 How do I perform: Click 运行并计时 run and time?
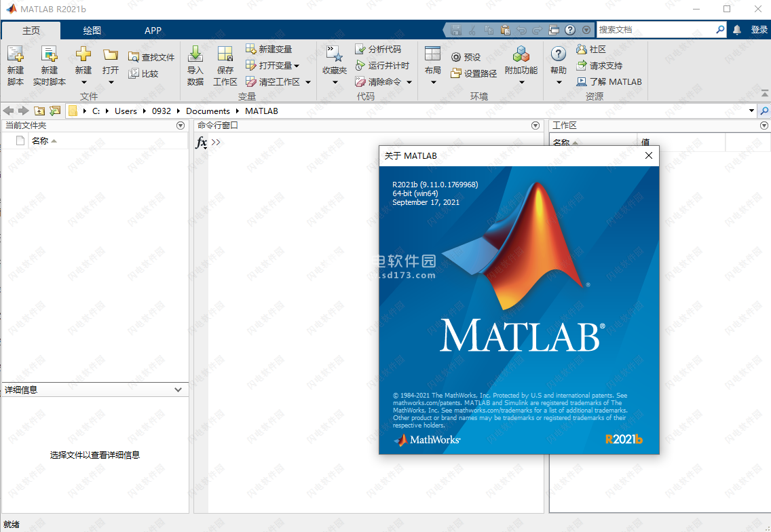click(382, 65)
